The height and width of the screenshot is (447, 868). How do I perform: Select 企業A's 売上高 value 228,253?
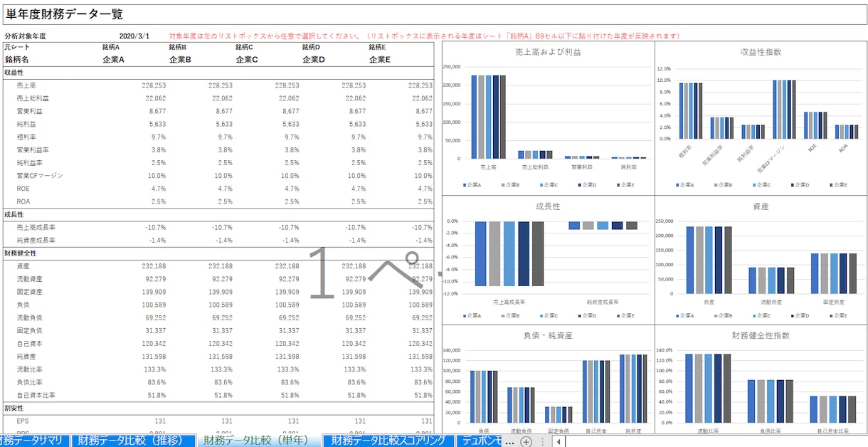(153, 85)
